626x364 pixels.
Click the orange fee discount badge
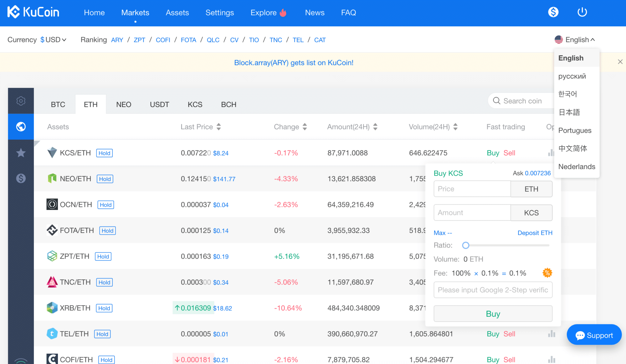pos(547,273)
